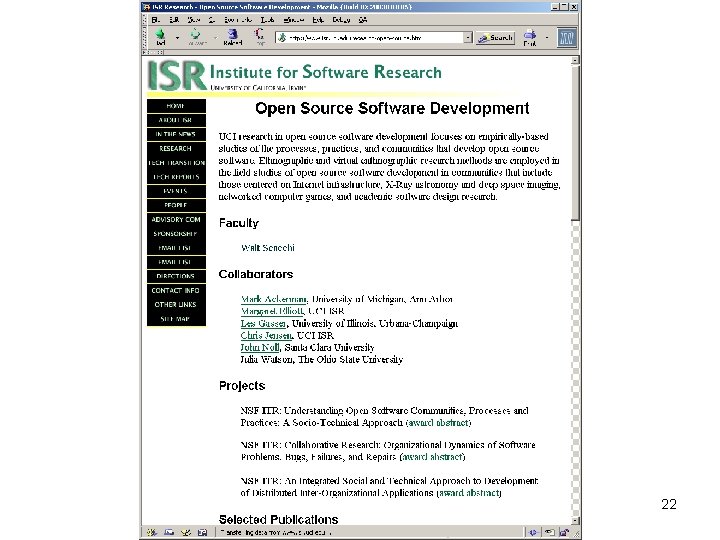This screenshot has width=720, height=540.
Task: Go to HOME in the site navigation
Action: 176,106
